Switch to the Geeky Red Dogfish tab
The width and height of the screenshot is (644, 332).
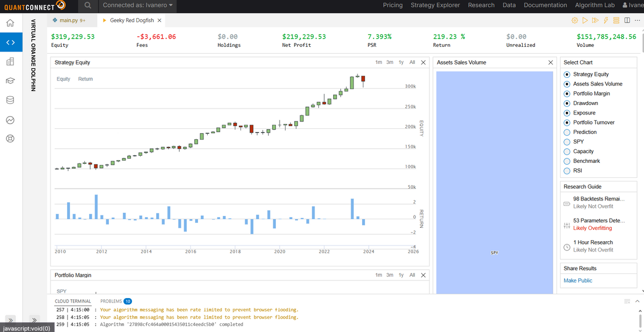coord(133,20)
